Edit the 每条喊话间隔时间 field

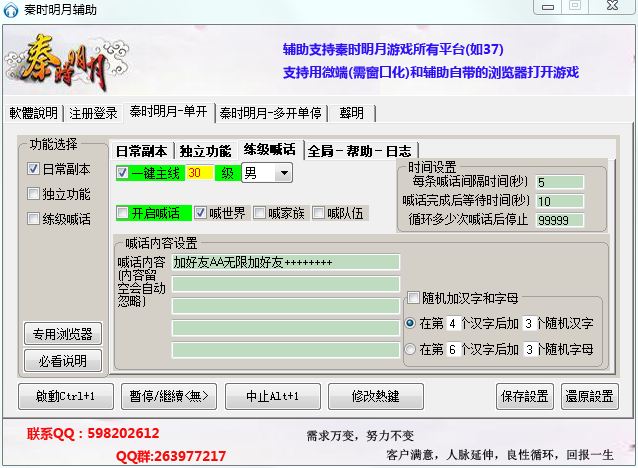(x=559, y=182)
